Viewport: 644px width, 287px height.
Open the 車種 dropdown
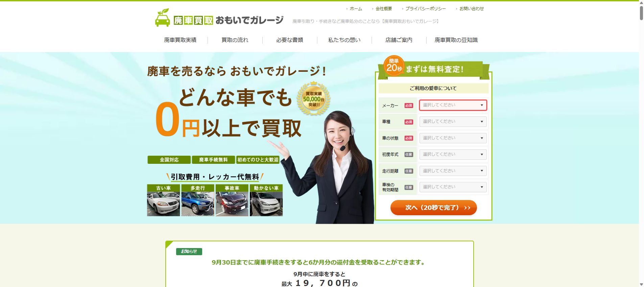point(453,122)
